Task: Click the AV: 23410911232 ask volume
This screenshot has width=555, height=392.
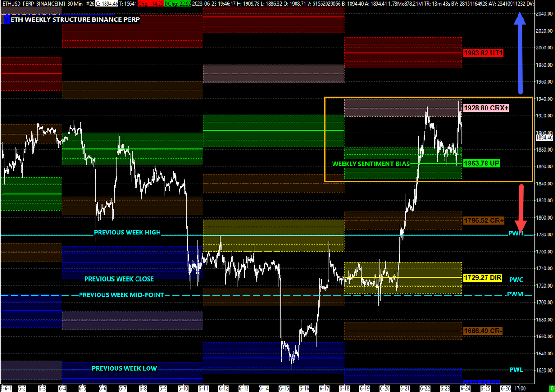Action: [x=508, y=4]
